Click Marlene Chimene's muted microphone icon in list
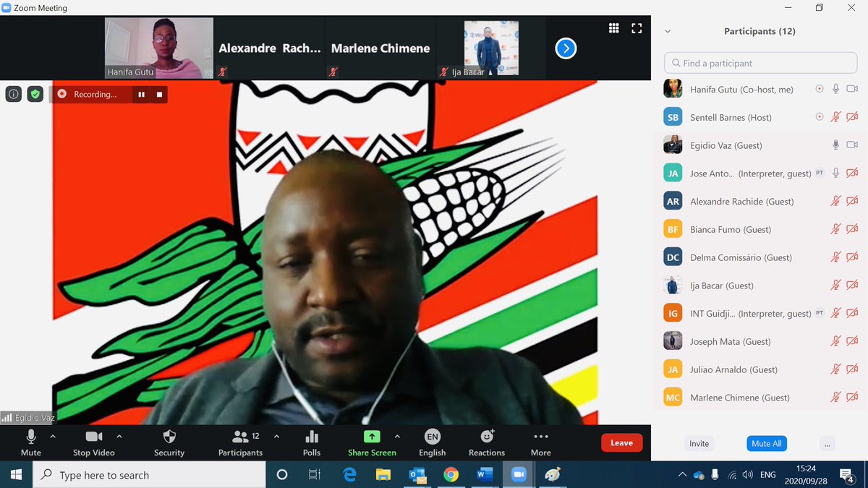868x488 pixels. point(835,398)
